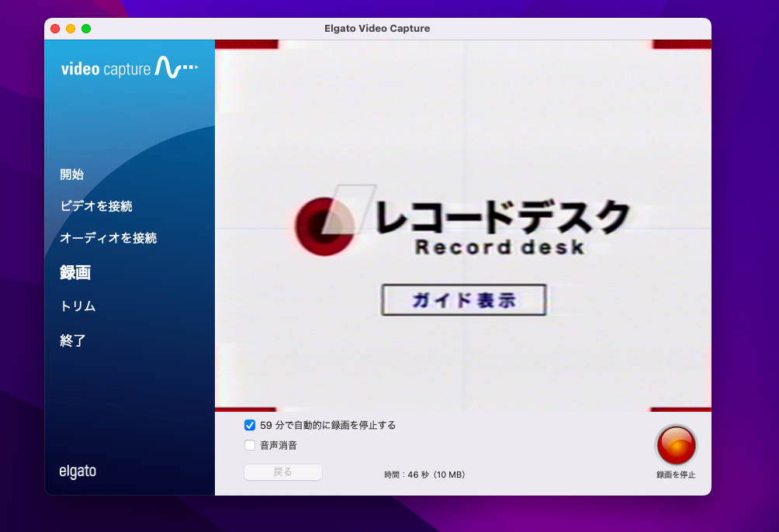Screen dimensions: 779x532
Task: Enable the 音声消音 mute audio checkbox
Action: click(250, 445)
